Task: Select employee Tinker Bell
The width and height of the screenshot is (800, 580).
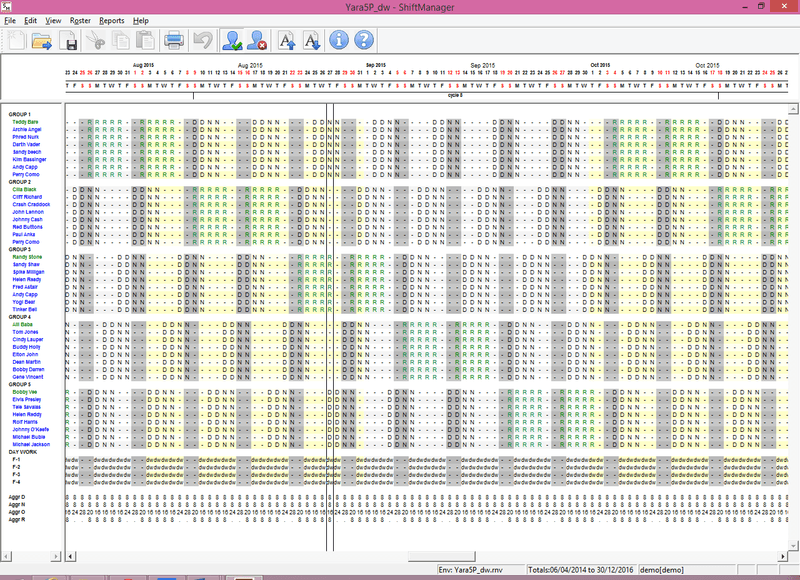Action: (25, 309)
